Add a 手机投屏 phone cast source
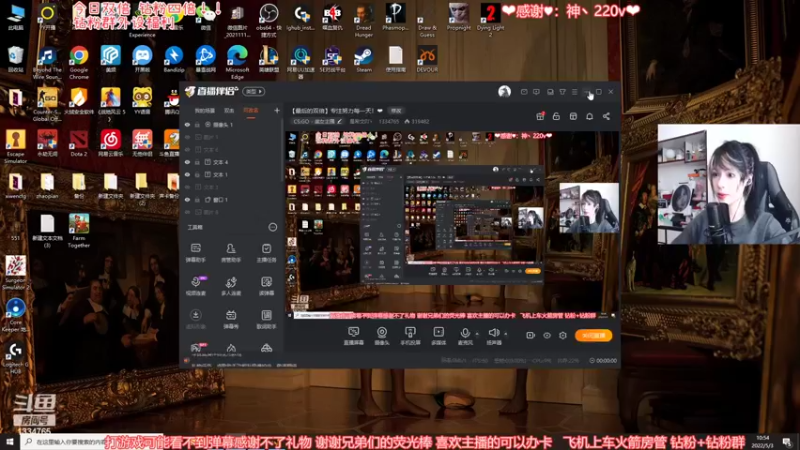Viewport: 800px width, 450px height. tap(410, 336)
